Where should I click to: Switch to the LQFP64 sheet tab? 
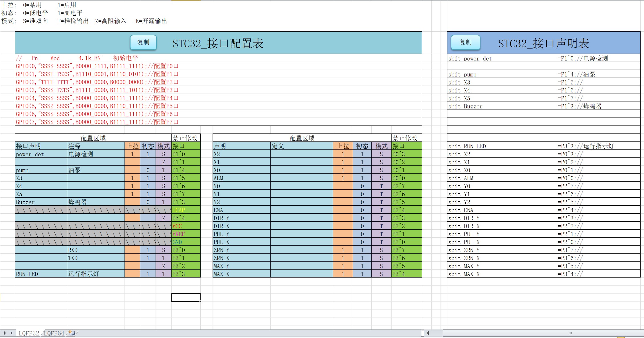coord(54,333)
